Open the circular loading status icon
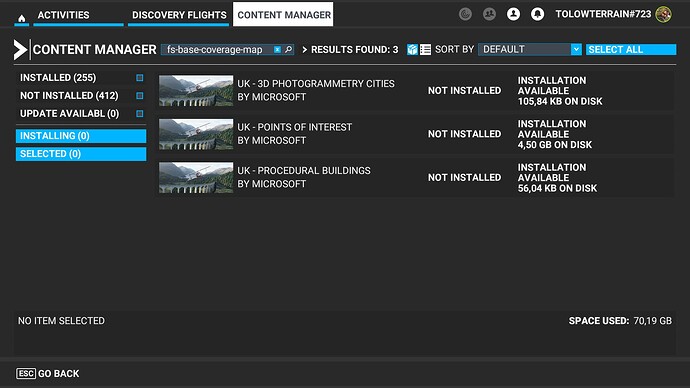The image size is (690, 388). point(465,14)
